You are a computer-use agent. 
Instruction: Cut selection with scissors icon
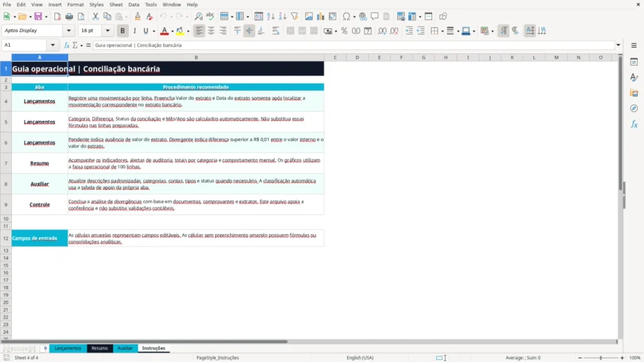(x=96, y=16)
